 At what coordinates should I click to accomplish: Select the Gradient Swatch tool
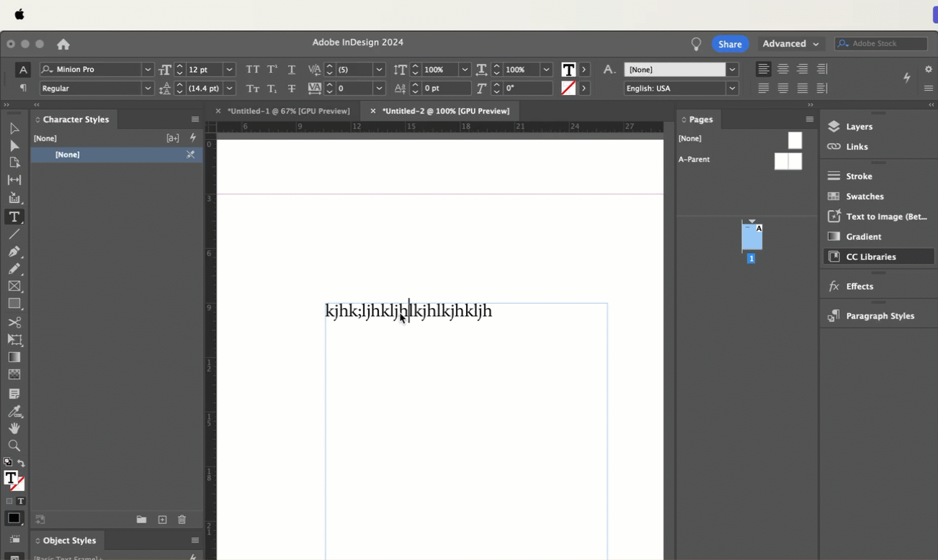click(x=14, y=357)
